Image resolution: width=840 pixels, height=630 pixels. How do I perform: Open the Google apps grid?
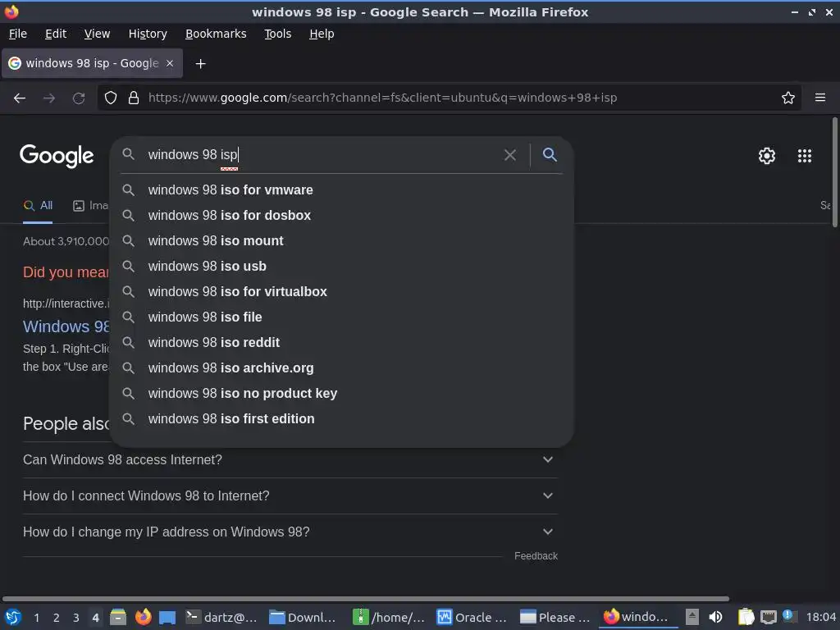[805, 156]
